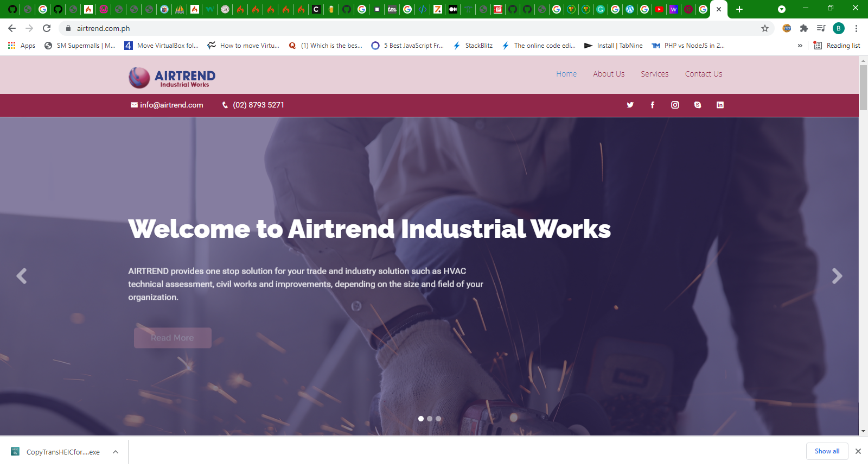Click Show all downloads button
Viewport: 868px width, 467px height.
tap(827, 451)
